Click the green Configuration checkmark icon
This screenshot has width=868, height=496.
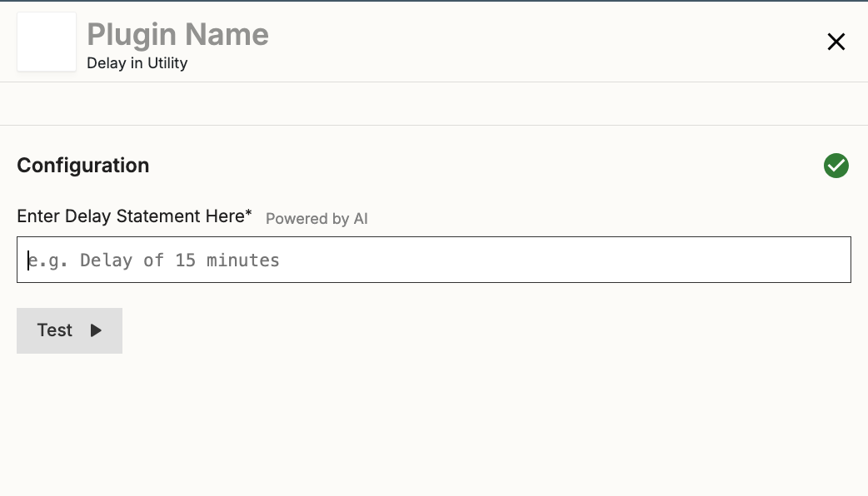point(836,166)
